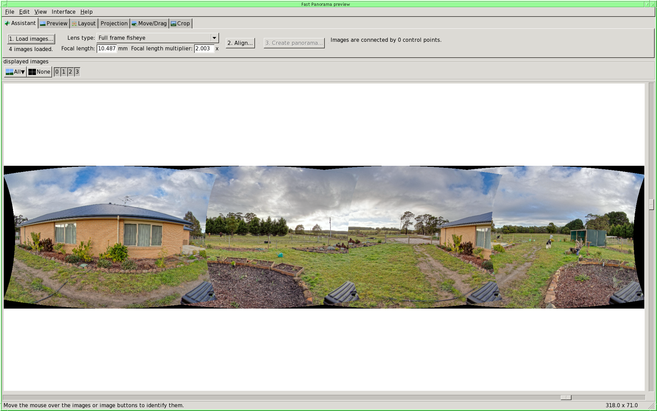
Task: Hide all images with None button
Action: pos(39,72)
